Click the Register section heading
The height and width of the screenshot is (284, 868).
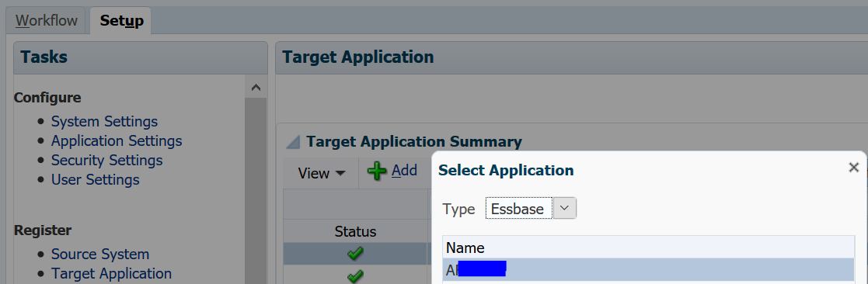point(43,230)
